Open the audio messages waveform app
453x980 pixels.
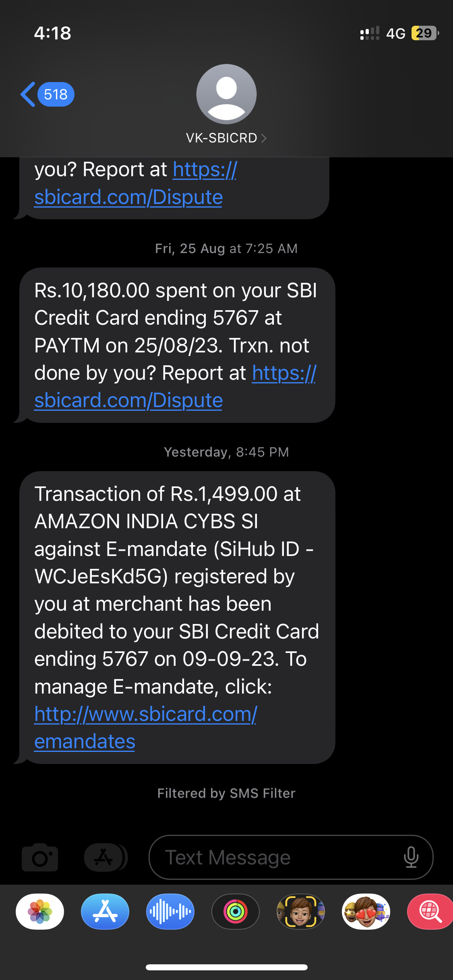(x=170, y=912)
